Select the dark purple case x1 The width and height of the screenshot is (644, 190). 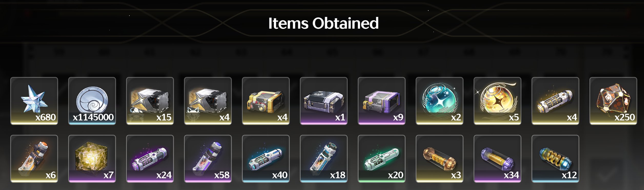tap(324, 101)
